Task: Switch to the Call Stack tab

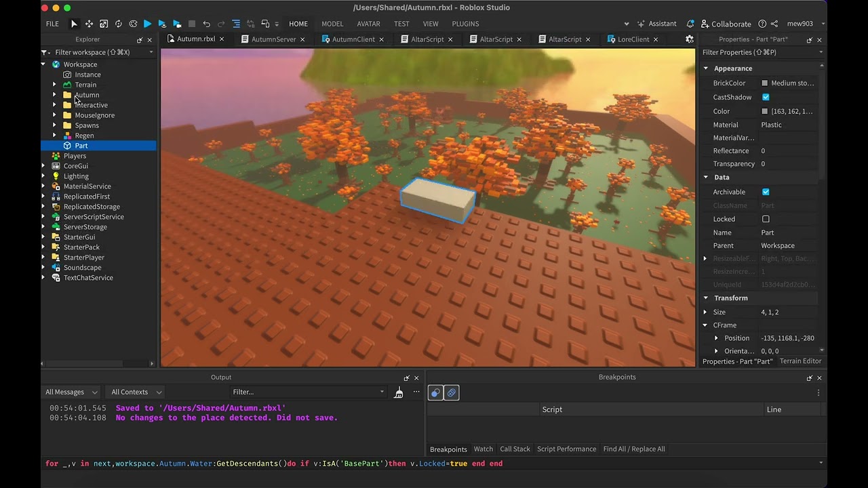Action: coord(515,449)
